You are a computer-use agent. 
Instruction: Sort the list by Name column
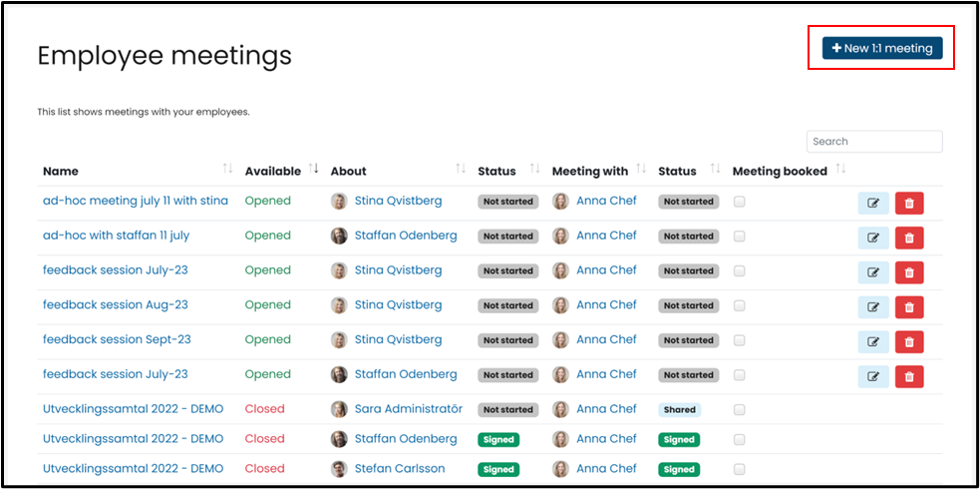point(227,170)
